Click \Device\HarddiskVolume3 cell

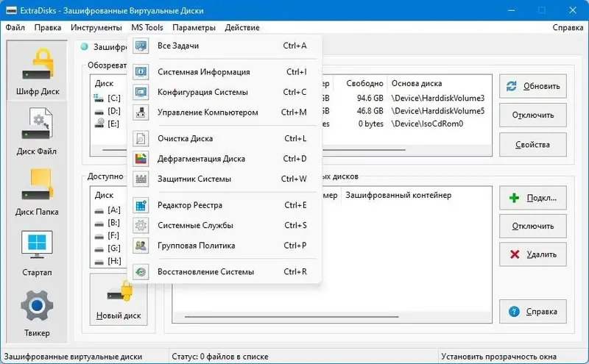[x=437, y=99]
